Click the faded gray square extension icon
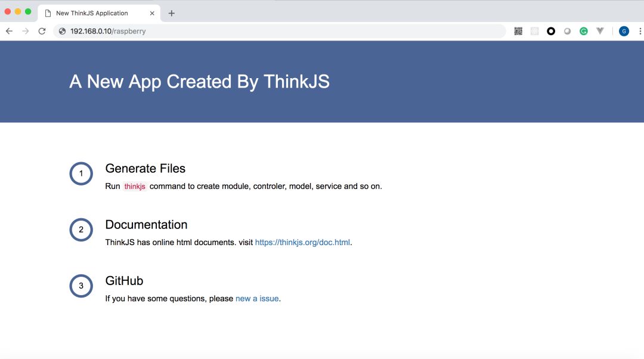 (534, 31)
